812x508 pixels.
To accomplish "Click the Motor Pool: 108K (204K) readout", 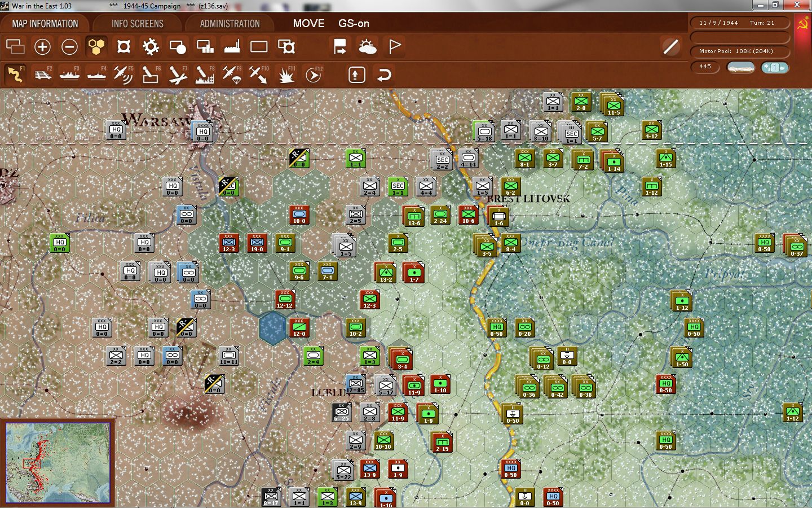I will 740,51.
